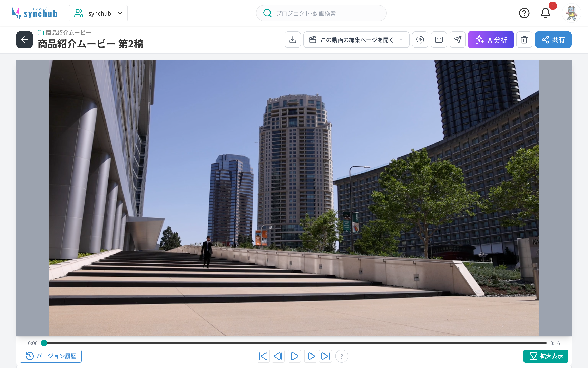The height and width of the screenshot is (368, 588).
Task: Click the title 商品紹介ムービー 第2稿
Action: [x=90, y=44]
